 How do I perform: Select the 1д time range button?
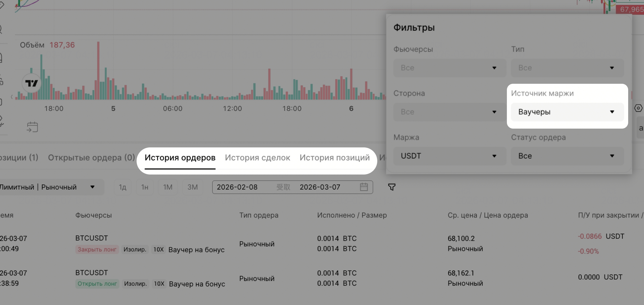(x=122, y=187)
